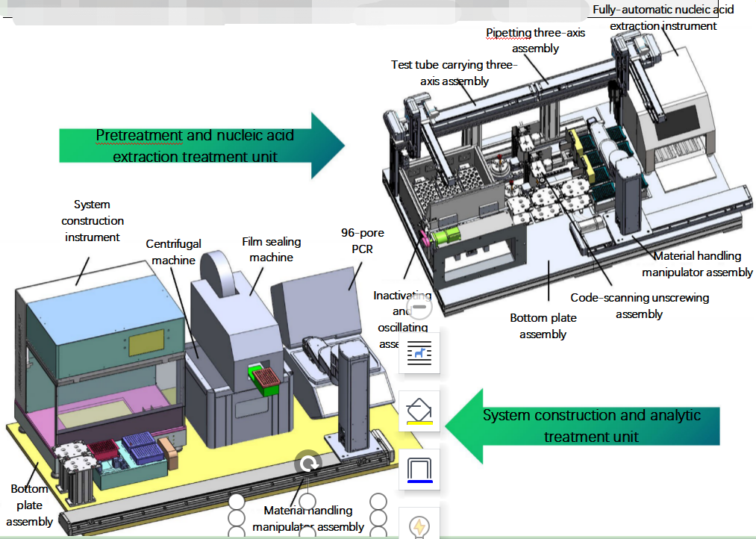Click the circular rotate handle on the selection

point(307,464)
